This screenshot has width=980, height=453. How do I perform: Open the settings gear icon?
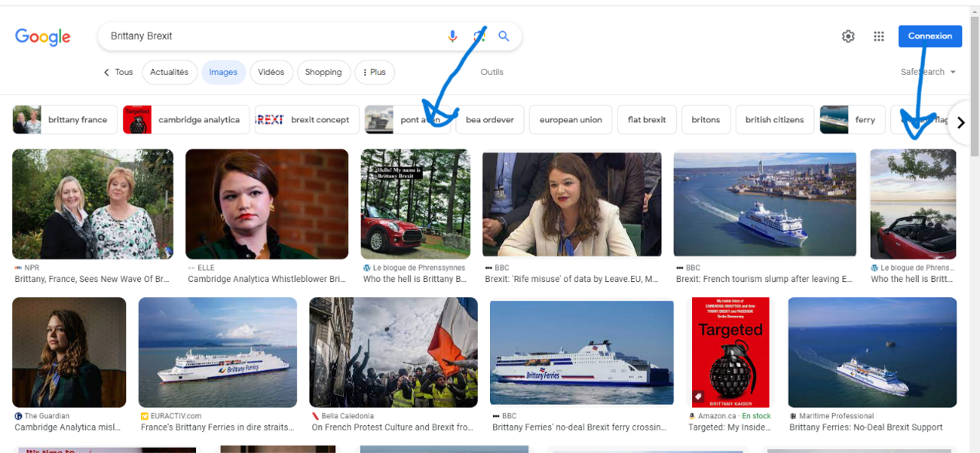(x=848, y=36)
